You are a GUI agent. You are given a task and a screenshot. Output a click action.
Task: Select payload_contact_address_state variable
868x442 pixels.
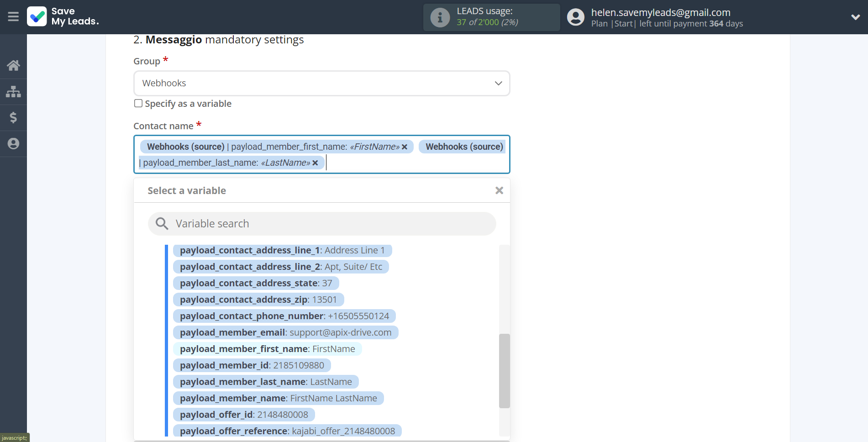(256, 283)
